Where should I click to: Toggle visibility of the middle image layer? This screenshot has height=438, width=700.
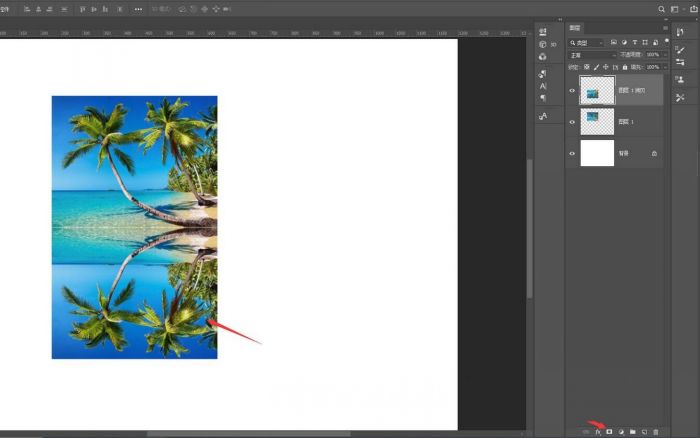pyautogui.click(x=572, y=122)
